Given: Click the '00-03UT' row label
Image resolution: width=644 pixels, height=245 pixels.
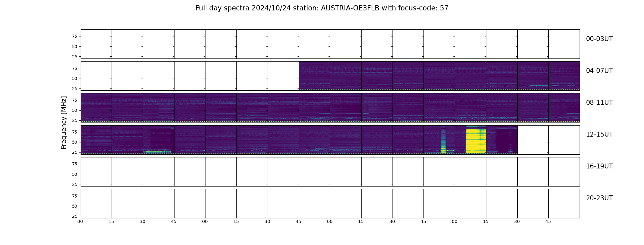Looking at the screenshot, I should [x=599, y=39].
